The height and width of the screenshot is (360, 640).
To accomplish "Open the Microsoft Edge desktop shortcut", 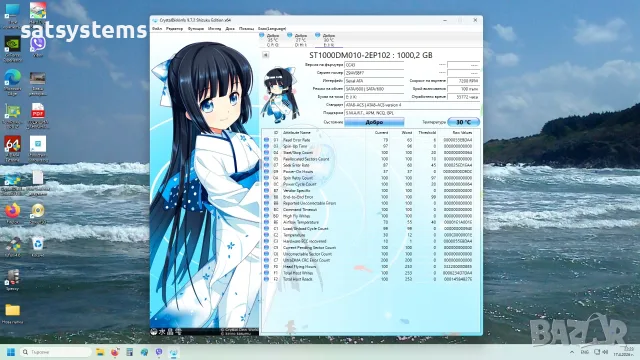I will tap(12, 82).
